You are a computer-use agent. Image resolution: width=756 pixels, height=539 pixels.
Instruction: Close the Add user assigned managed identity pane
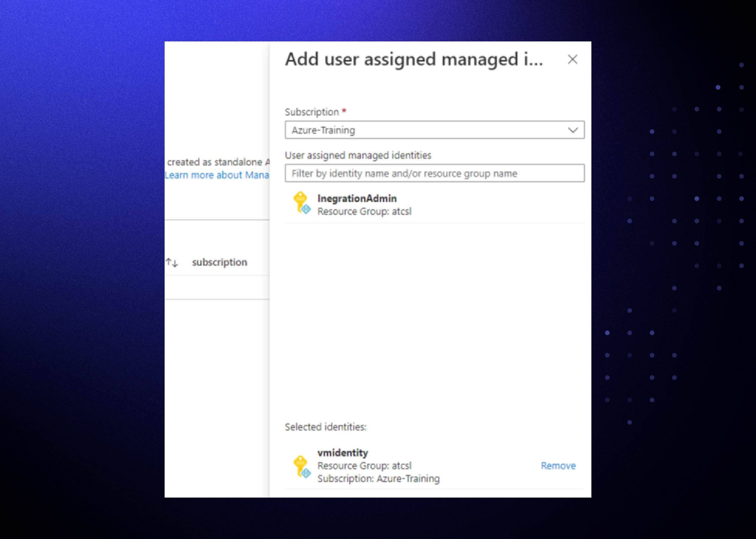572,60
